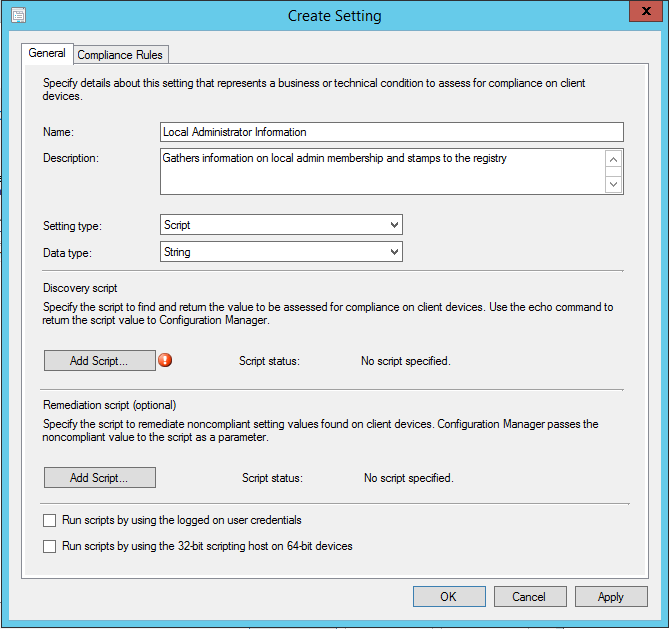Enable running scripts with logged on user credentials
The width and height of the screenshot is (669, 629).
[50, 521]
